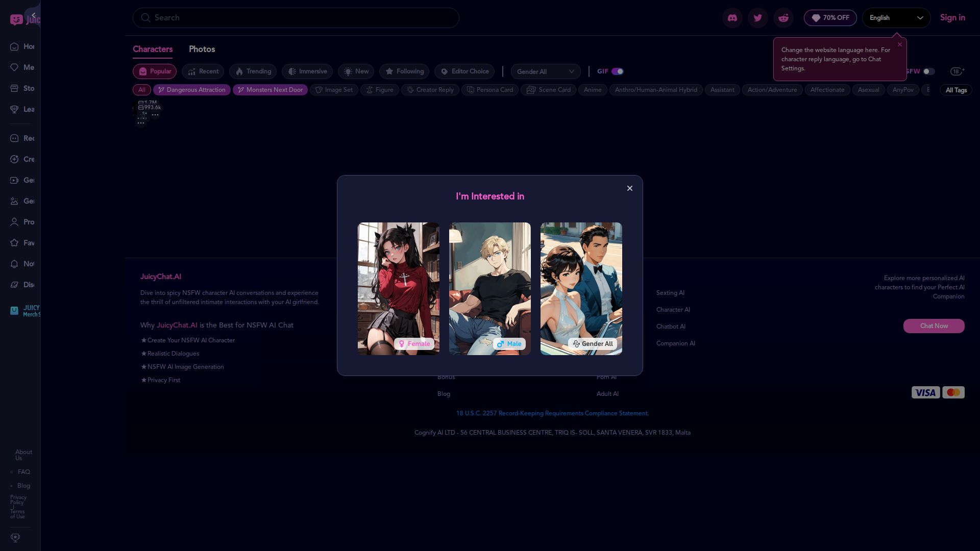
Task: Open the Twitter profile icon
Action: point(758,18)
